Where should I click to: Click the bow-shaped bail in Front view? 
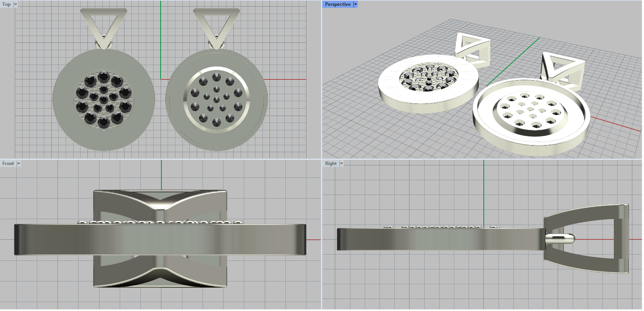(161, 201)
